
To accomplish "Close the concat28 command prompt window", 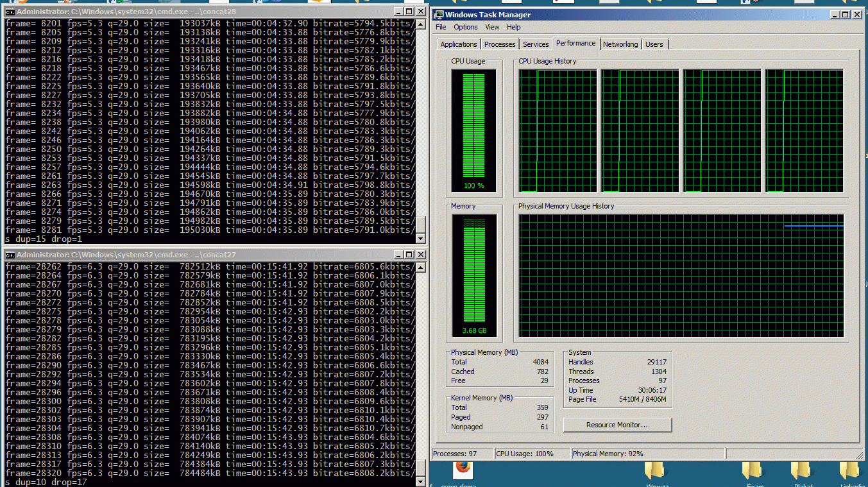I will click(x=420, y=12).
